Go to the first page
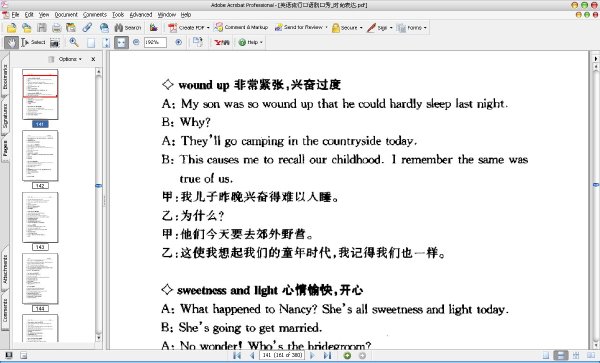 click(x=237, y=356)
